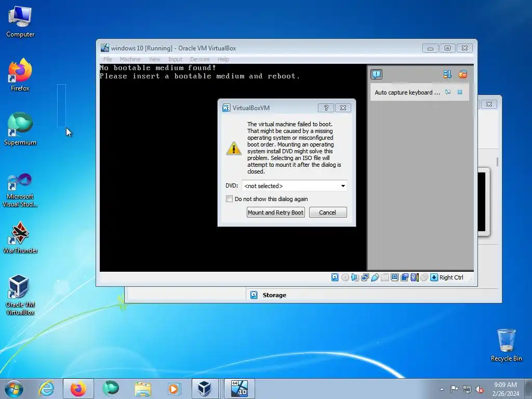This screenshot has height=399, width=532.
Task: Click Firefox in the taskbar
Action: coord(78,389)
